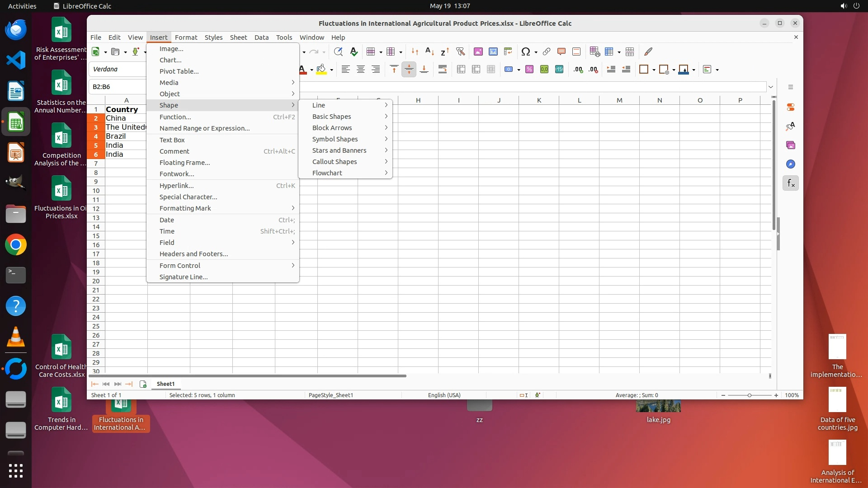Toggle the AutoFilter toolbar button

tap(460, 52)
